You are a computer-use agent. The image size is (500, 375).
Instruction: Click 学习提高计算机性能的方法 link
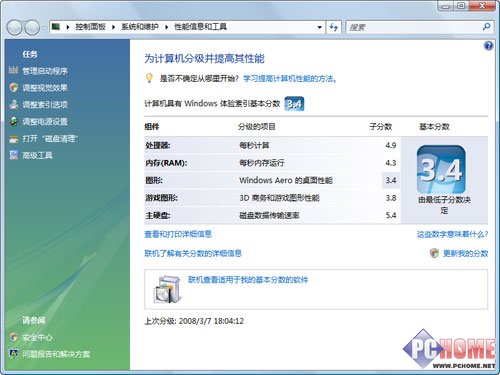[290, 79]
